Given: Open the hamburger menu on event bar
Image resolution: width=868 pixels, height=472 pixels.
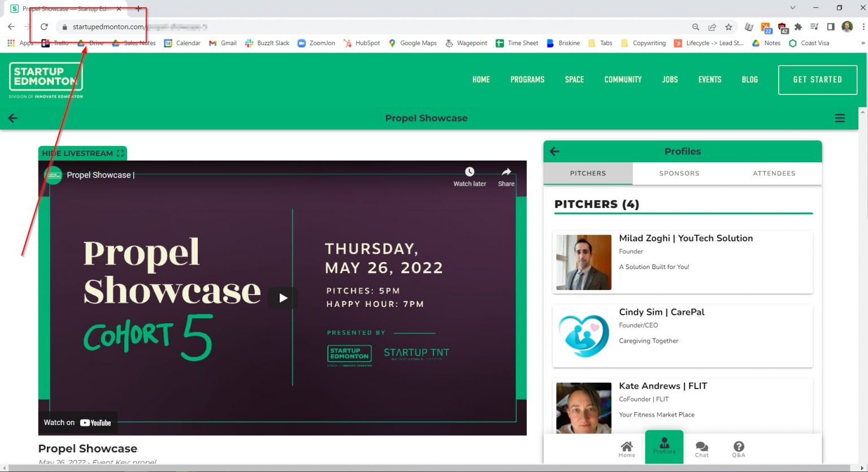Looking at the screenshot, I should [840, 118].
